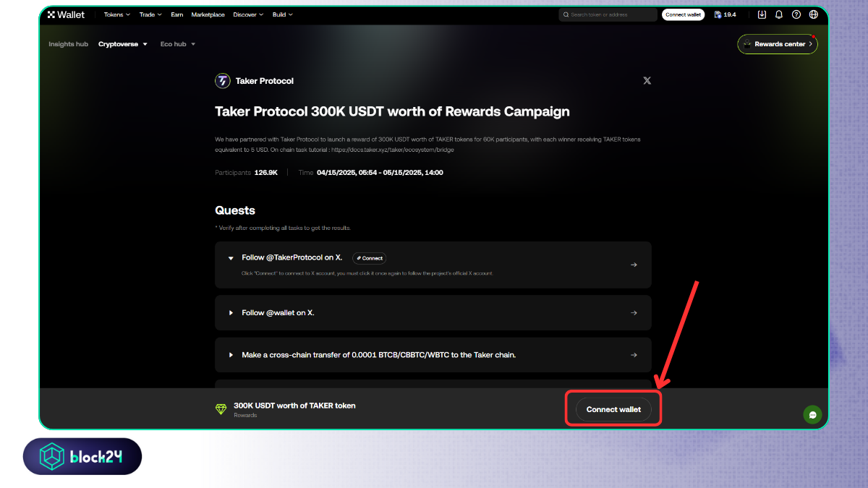Click the download app icon
Viewport: 868px width, 488px height.
click(x=762, y=14)
